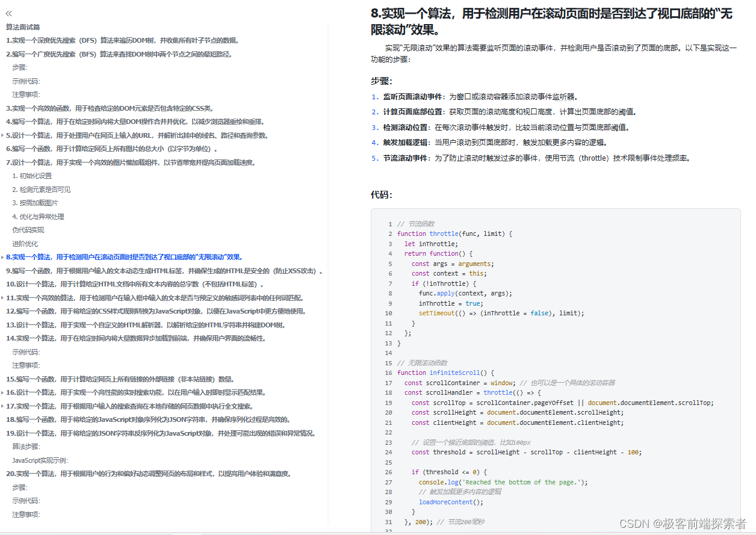
Task: Open the JavaScript实现示例: outline entry
Action: tap(40, 460)
